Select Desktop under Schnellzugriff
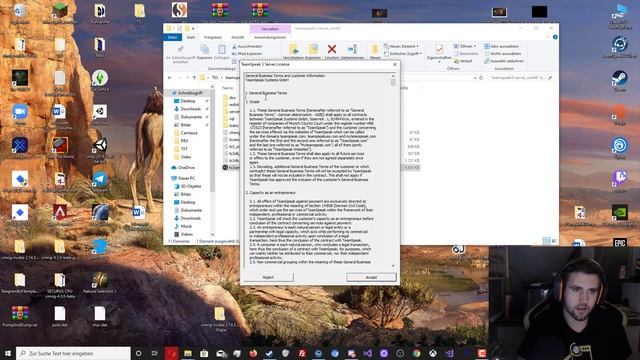Screen dimensions: 640x360 click(x=188, y=101)
